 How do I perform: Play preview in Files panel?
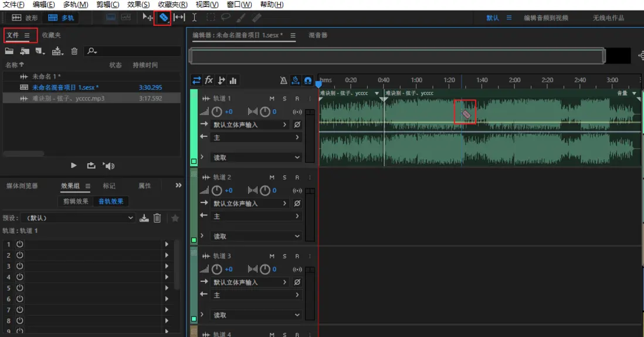click(73, 166)
